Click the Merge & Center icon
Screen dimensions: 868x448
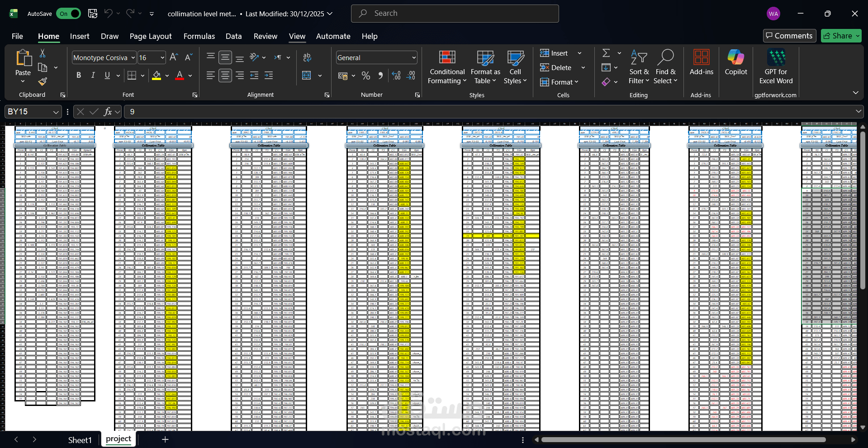pos(307,75)
